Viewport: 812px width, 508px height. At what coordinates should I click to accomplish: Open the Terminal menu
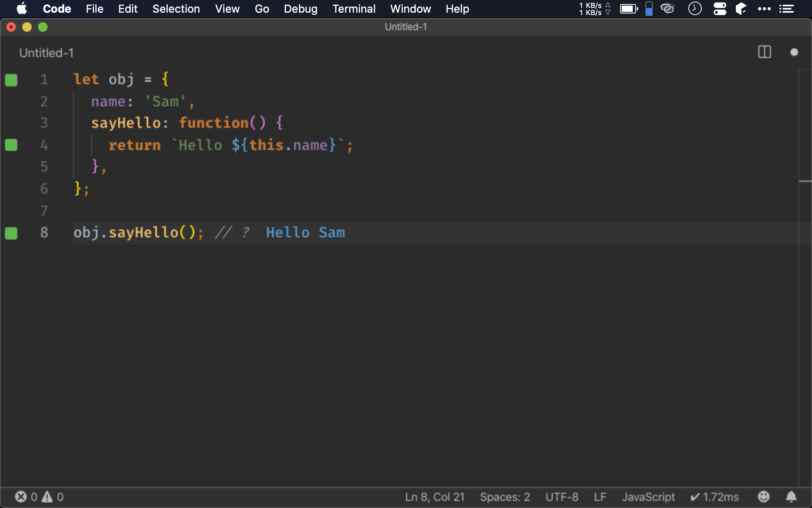[354, 9]
